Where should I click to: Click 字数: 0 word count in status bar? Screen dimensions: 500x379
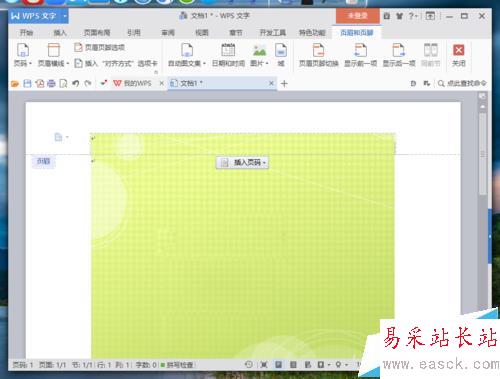pos(146,365)
